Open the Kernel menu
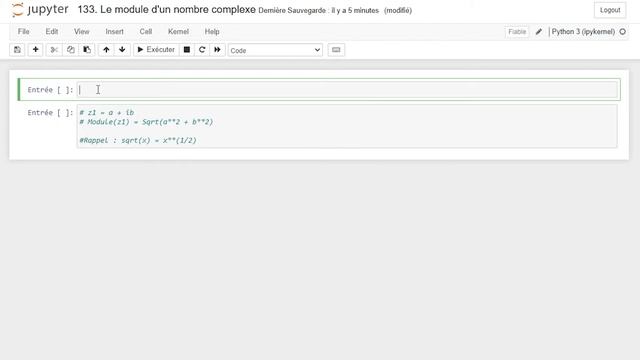Screen dimensions: 640x360 point(178,31)
